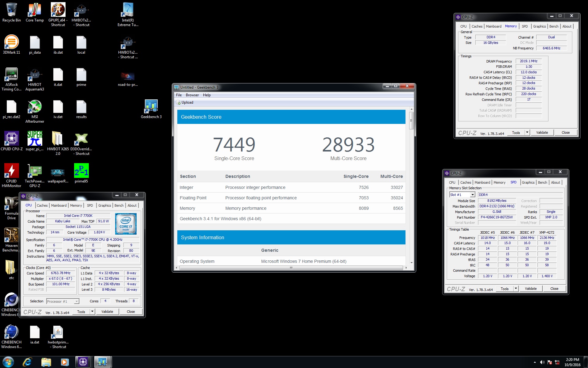Click the Geekbench horizontal scrollbar thumb
Image resolution: width=588 pixels, height=368 pixels.
tap(291, 268)
